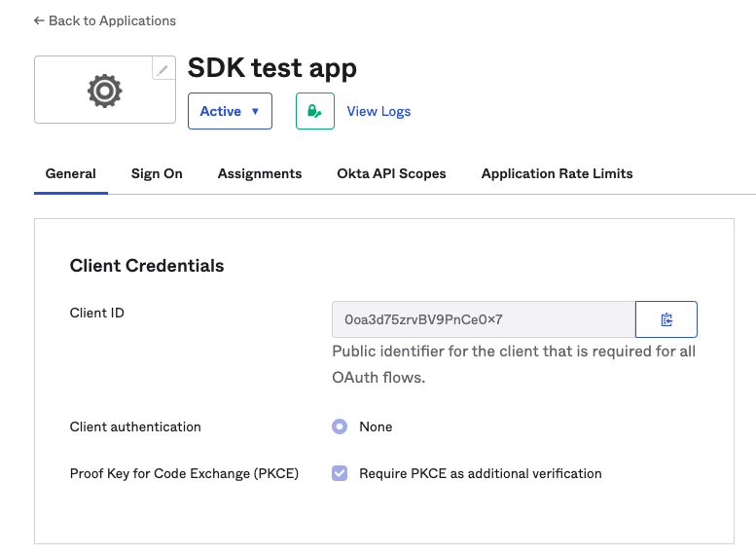Viewport: 756px width, 556px height.
Task: Click the green lock icon button
Action: [314, 111]
